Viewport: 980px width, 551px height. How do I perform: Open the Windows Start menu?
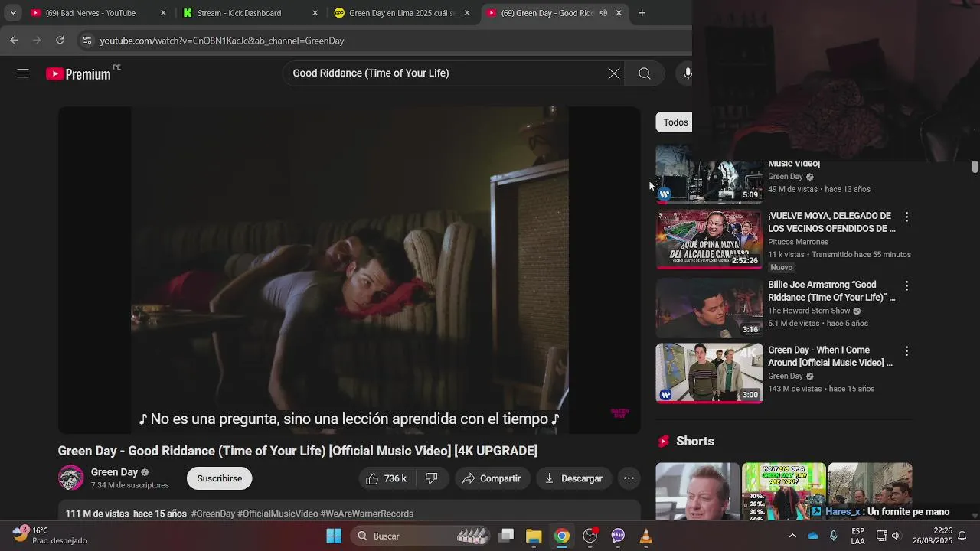[x=334, y=536]
